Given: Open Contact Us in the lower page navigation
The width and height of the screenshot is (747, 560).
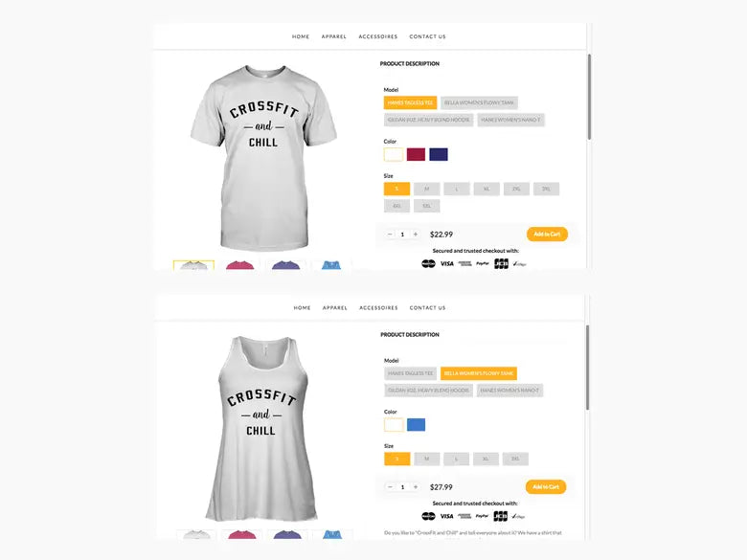Looking at the screenshot, I should pyautogui.click(x=428, y=308).
